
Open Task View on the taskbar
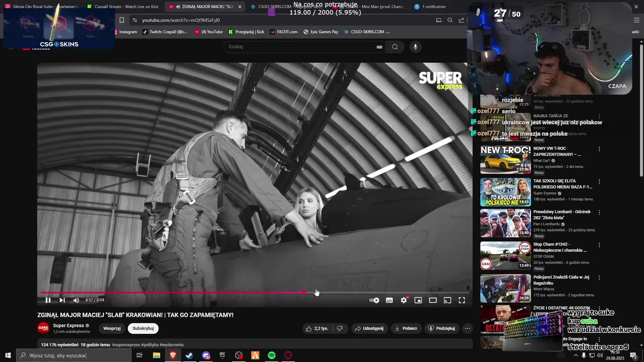[139, 355]
